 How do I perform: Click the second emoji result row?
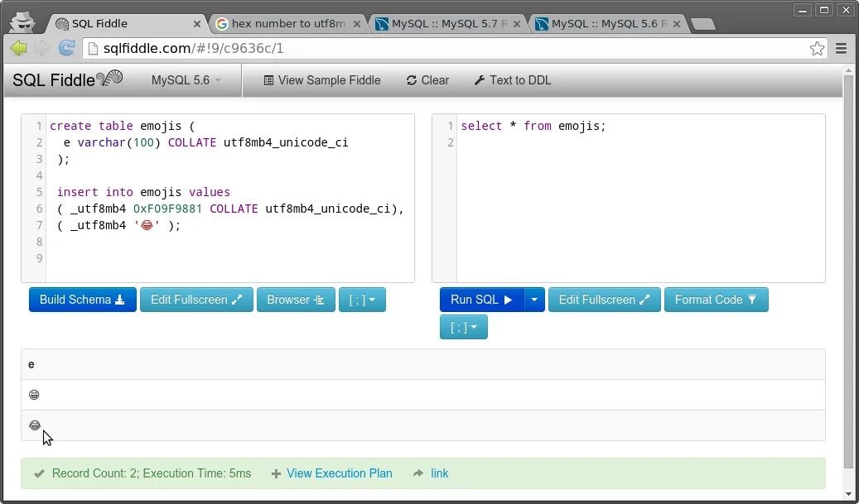423,425
